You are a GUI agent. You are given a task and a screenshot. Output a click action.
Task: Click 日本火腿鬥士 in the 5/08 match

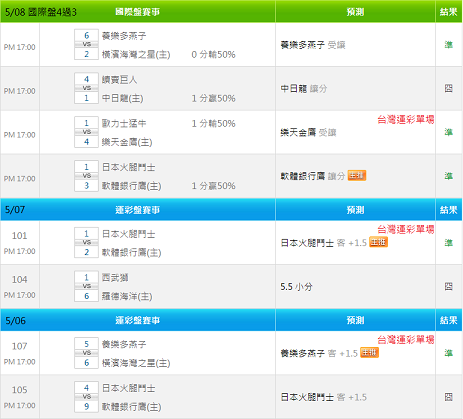128,167
